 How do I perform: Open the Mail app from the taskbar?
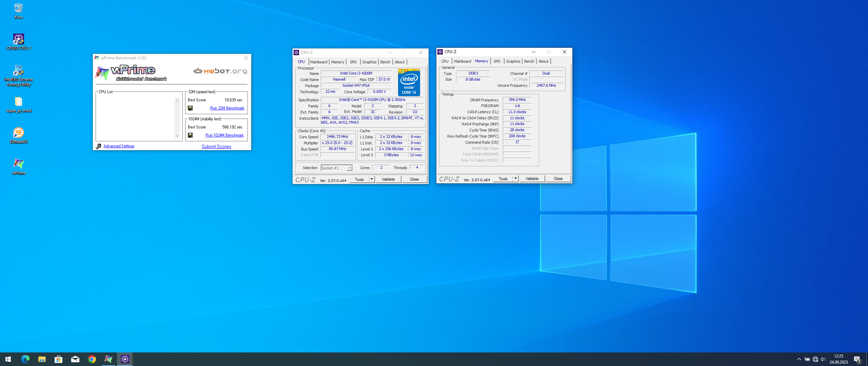coord(75,359)
